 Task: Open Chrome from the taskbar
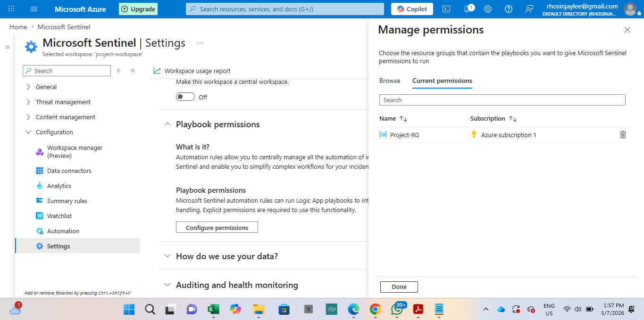376,309
